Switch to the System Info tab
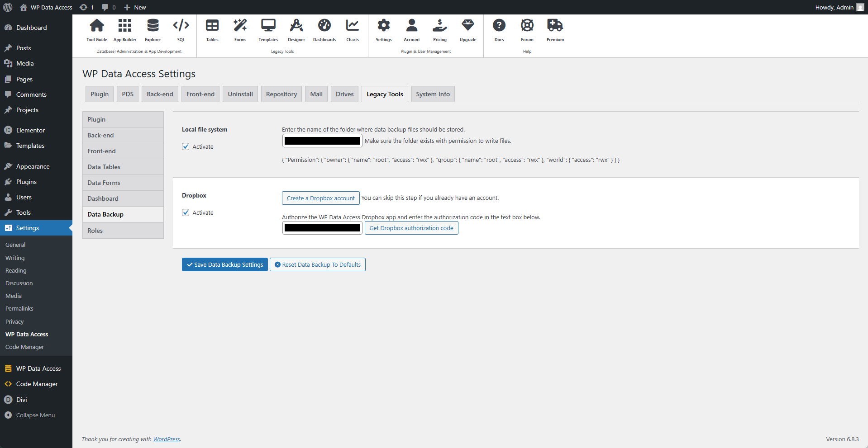 point(432,94)
